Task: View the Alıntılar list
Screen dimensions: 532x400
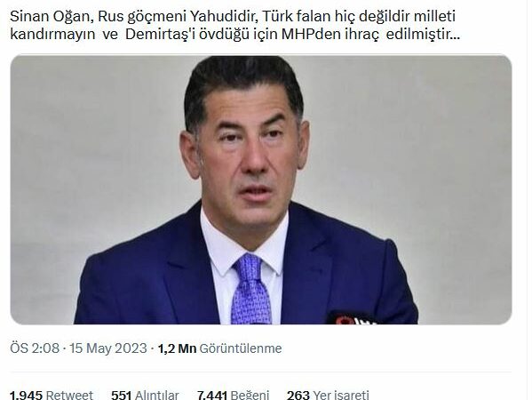Action: (x=156, y=395)
